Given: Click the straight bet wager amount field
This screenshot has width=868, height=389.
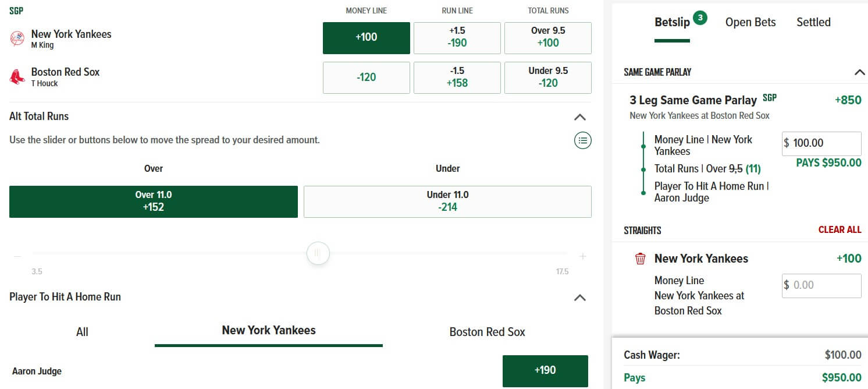Looking at the screenshot, I should click(x=821, y=285).
